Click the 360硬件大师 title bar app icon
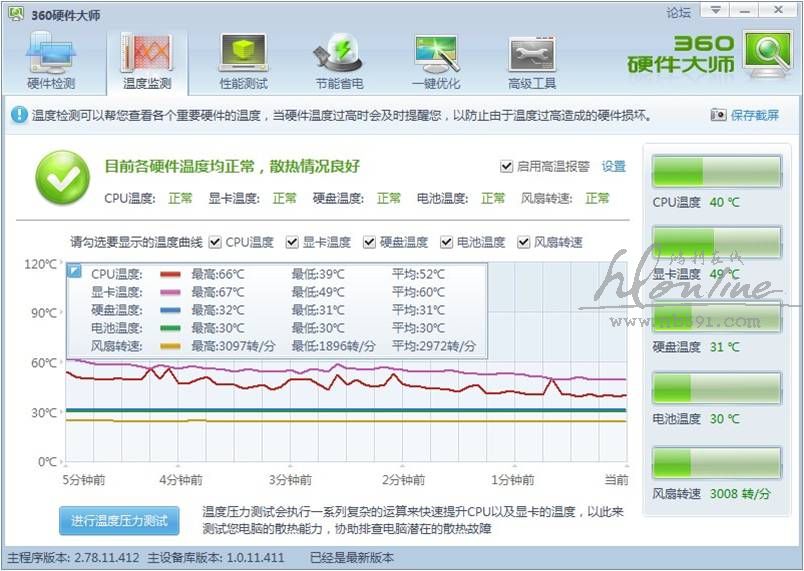 pyautogui.click(x=16, y=14)
